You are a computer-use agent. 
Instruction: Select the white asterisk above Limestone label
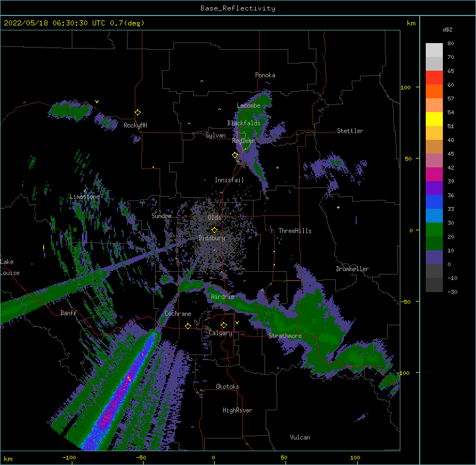(84, 191)
